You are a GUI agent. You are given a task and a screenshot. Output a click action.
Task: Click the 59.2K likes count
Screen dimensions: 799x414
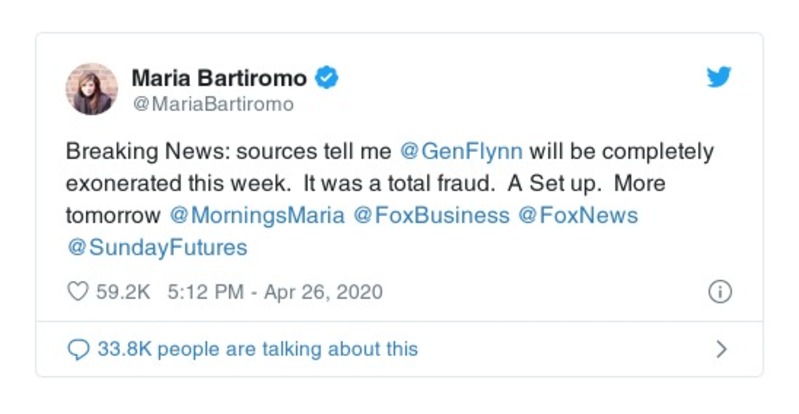pyautogui.click(x=121, y=292)
